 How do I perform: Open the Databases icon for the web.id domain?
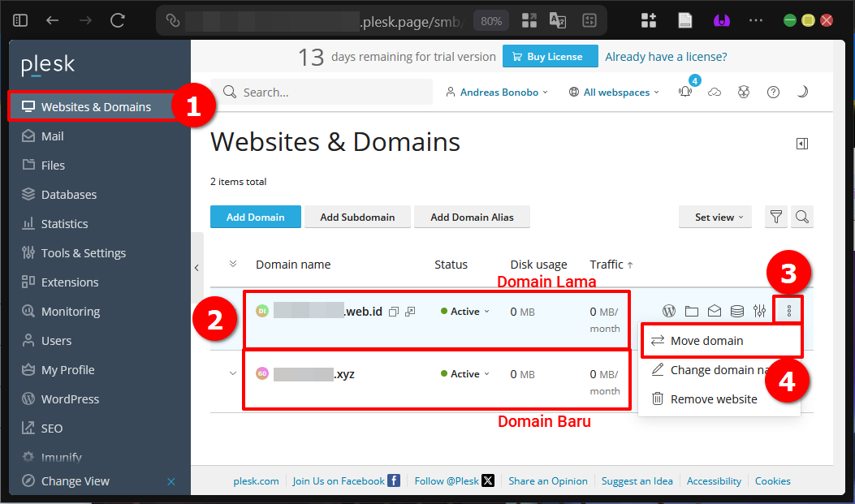736,310
